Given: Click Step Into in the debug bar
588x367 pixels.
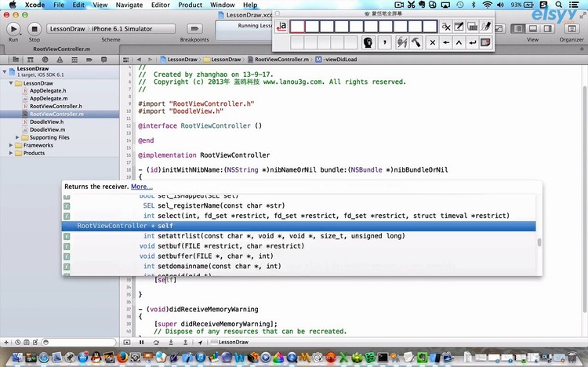Looking at the screenshot, I should (171, 342).
